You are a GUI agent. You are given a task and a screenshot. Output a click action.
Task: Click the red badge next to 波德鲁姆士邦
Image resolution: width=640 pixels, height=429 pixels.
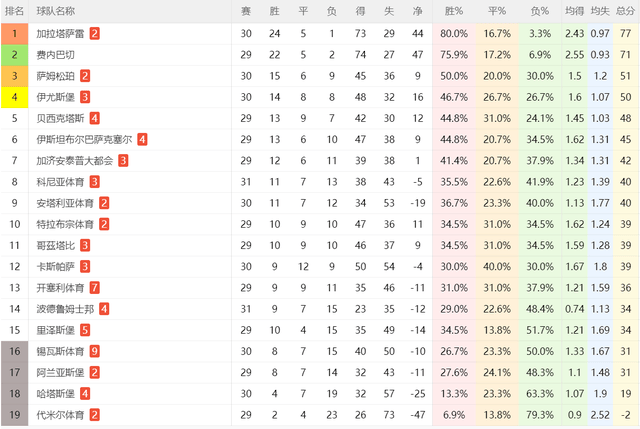click(104, 308)
